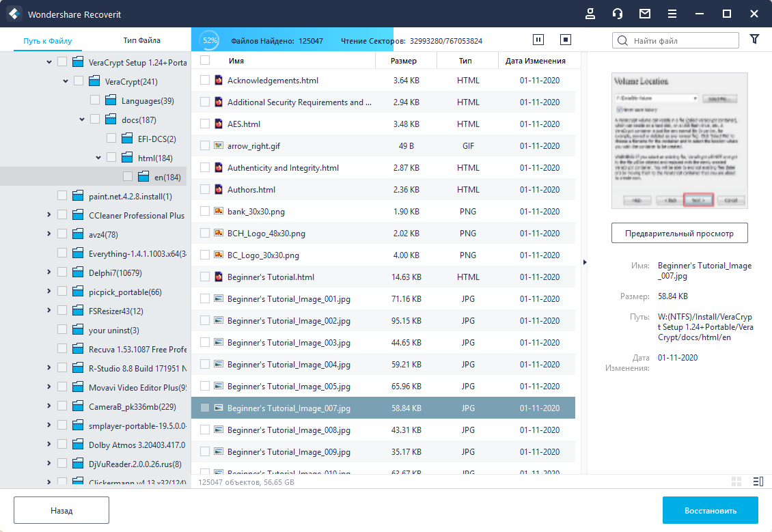
Task: Open the hamburger menu icon
Action: click(672, 14)
